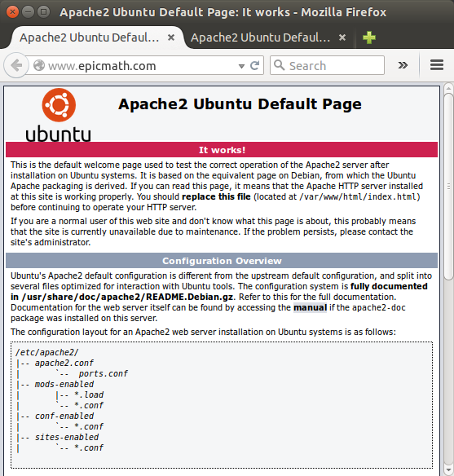Open a new tab with the green plus

coord(368,37)
